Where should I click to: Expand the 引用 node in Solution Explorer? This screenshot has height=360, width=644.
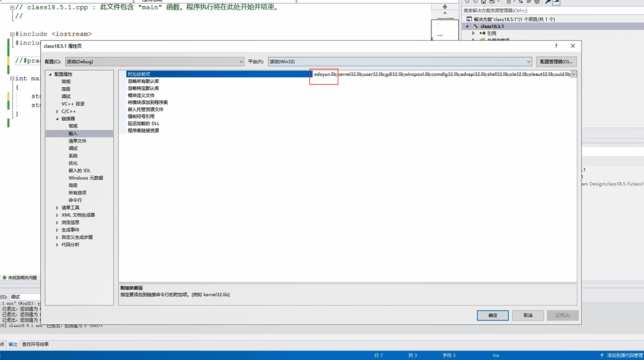(473, 33)
